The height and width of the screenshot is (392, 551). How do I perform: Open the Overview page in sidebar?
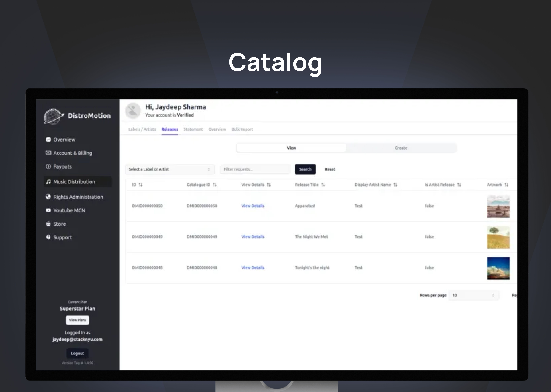point(64,140)
